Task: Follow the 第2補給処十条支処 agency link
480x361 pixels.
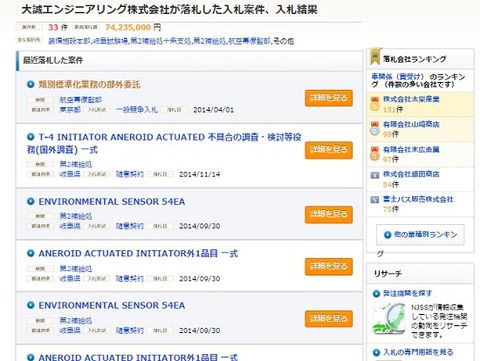Action: click(x=160, y=41)
